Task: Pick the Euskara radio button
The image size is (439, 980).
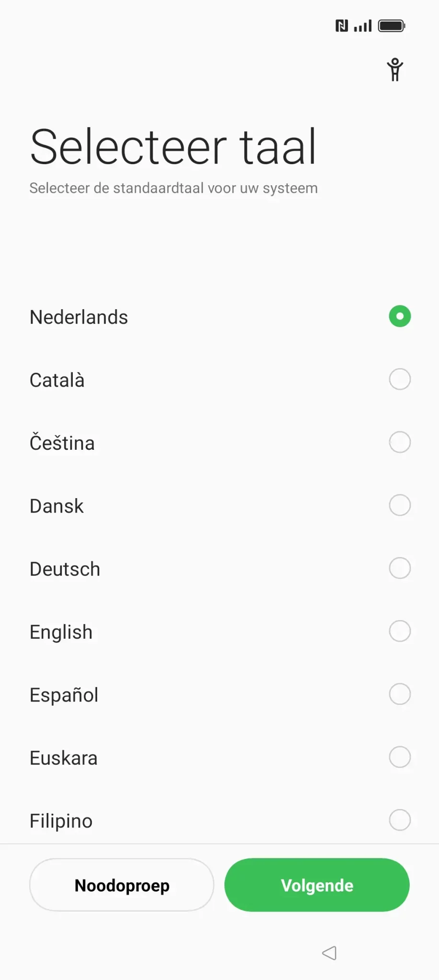Action: [400, 757]
